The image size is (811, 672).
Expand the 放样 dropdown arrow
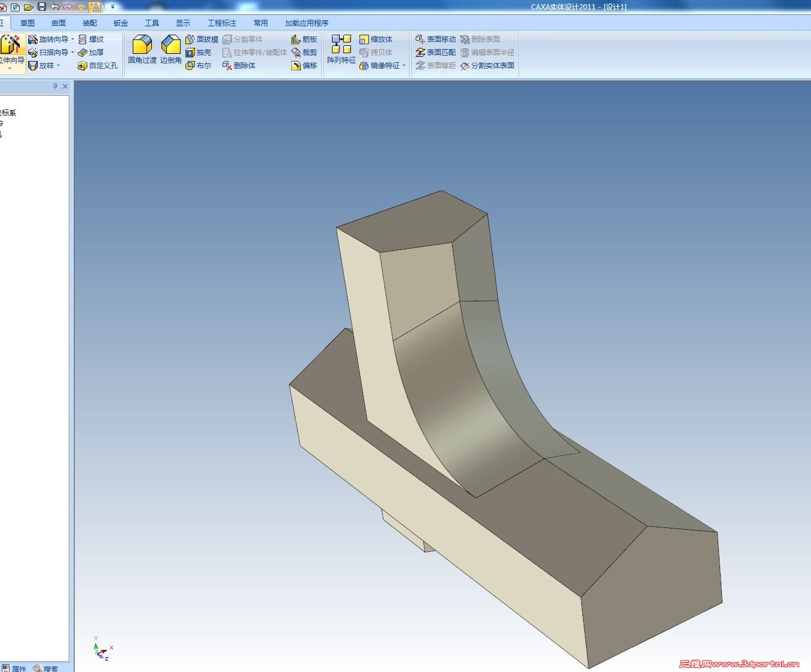click(59, 66)
